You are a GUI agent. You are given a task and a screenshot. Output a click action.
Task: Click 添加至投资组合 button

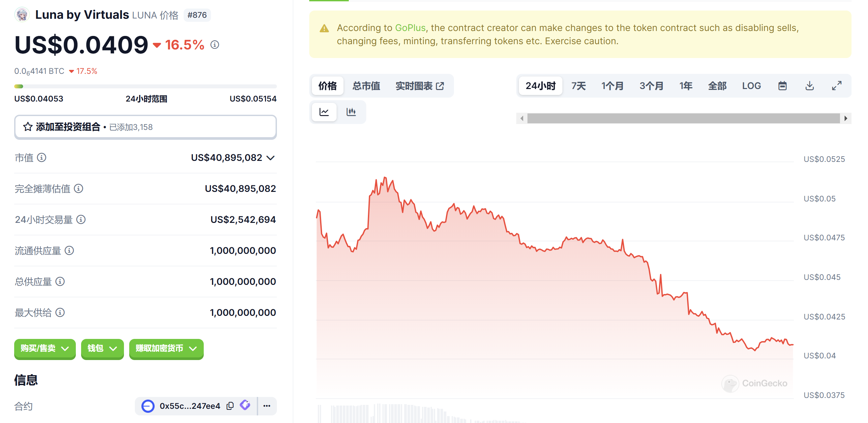click(145, 127)
